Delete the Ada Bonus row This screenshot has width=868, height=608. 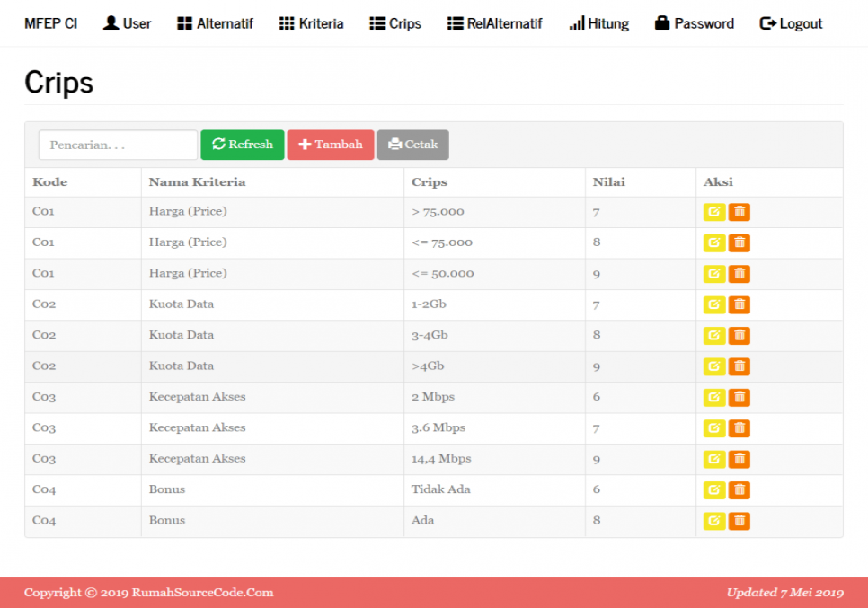click(739, 520)
